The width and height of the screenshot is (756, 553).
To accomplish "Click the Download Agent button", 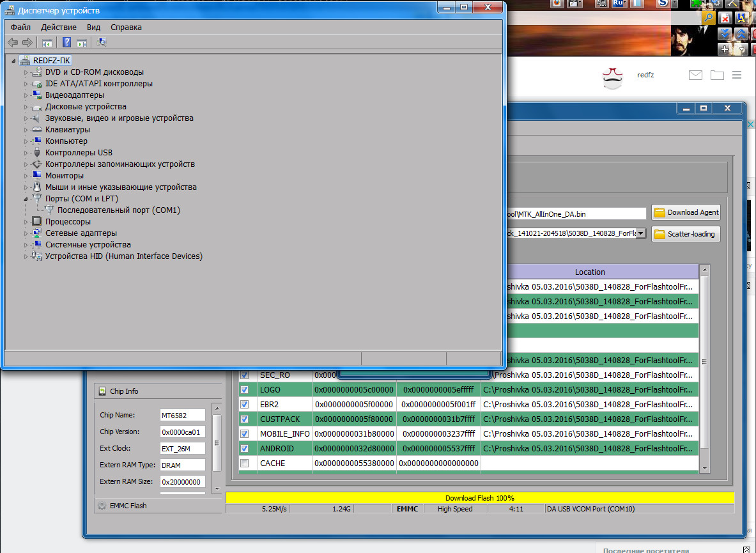I will pyautogui.click(x=686, y=213).
